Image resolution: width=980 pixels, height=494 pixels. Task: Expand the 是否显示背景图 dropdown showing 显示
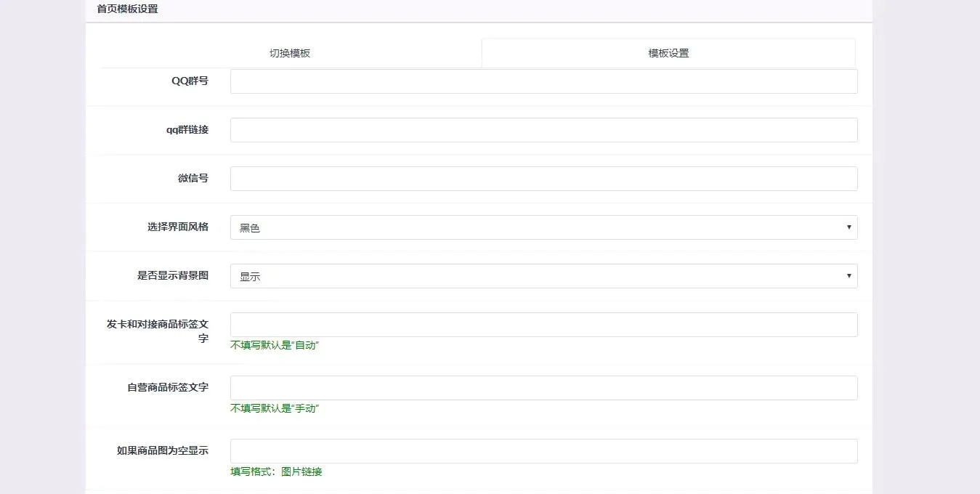point(543,276)
